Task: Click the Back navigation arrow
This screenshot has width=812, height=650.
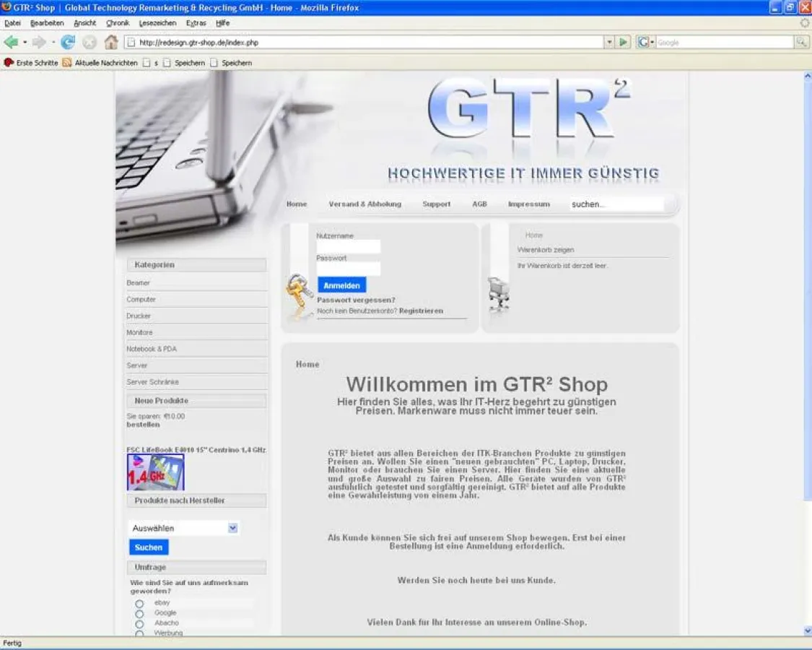Action: pyautogui.click(x=11, y=41)
